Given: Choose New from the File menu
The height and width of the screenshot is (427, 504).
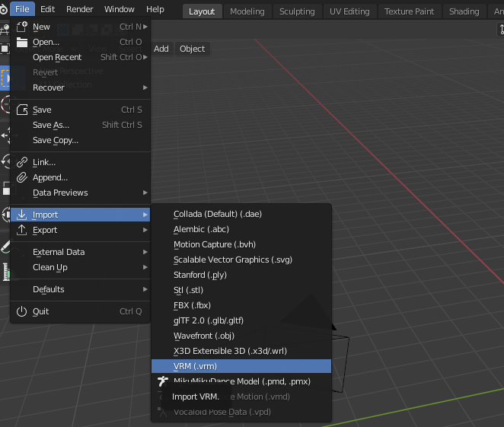Looking at the screenshot, I should (x=81, y=27).
